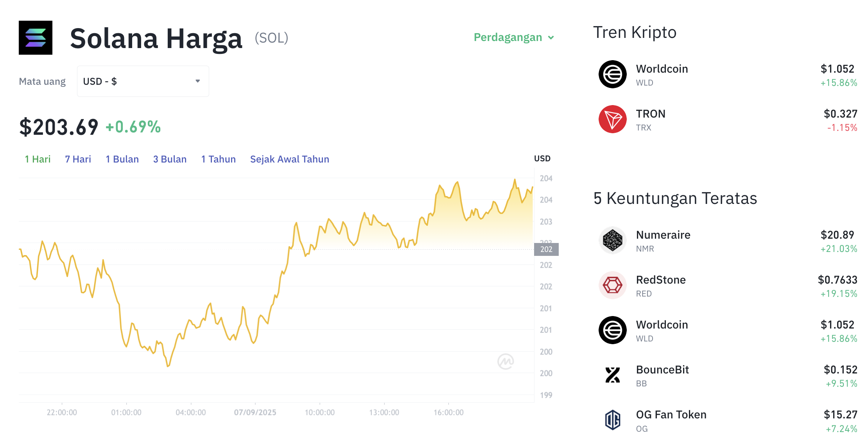Viewport: 868px width, 443px height.
Task: Click the Worldcoin icon under Tren Kripto
Action: [612, 74]
